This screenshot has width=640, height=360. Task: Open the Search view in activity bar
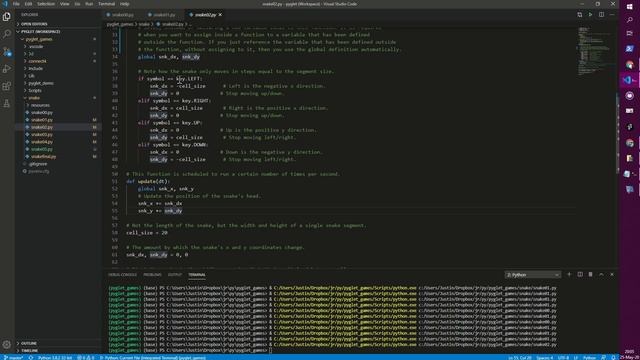point(7,34)
